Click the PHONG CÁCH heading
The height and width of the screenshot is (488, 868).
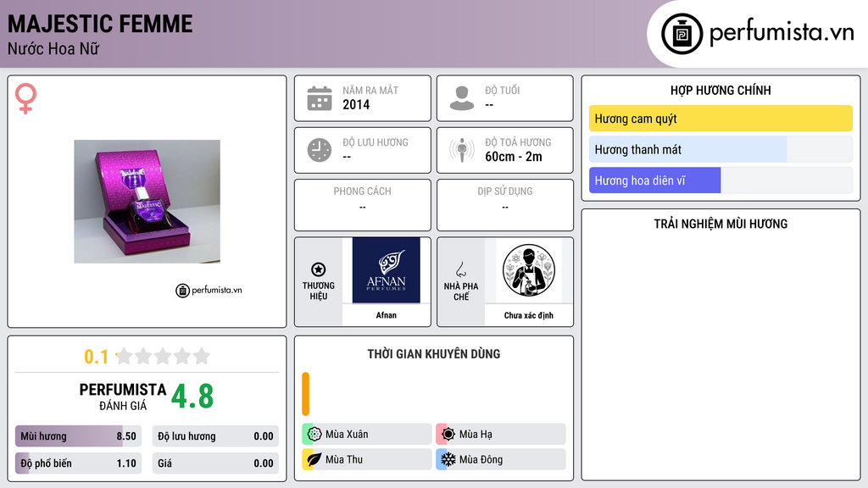362,191
